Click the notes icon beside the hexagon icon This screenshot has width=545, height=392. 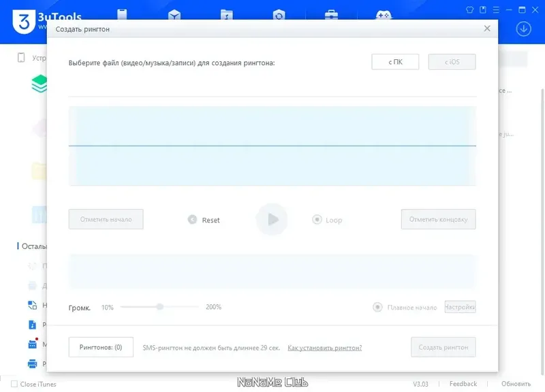(483, 10)
